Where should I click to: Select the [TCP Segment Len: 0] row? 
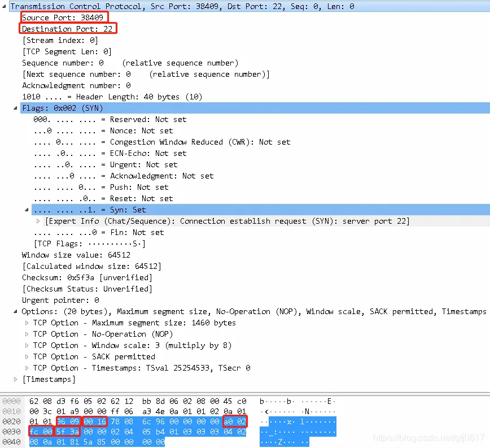click(67, 51)
